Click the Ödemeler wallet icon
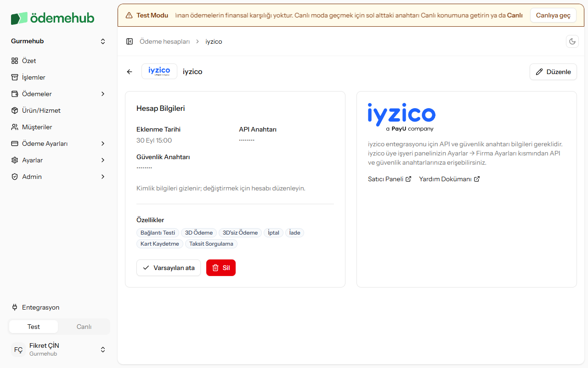Viewport: 588px width, 368px height. click(x=15, y=94)
